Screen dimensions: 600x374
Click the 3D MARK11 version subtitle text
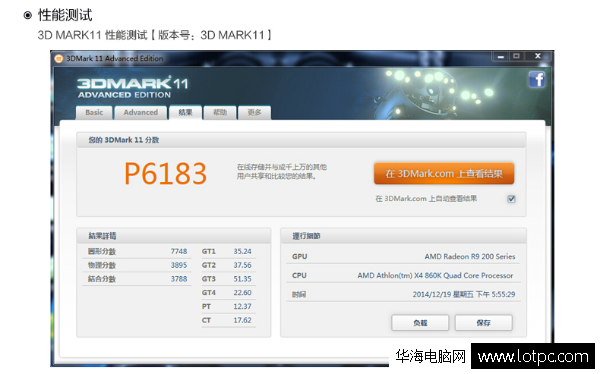point(155,35)
